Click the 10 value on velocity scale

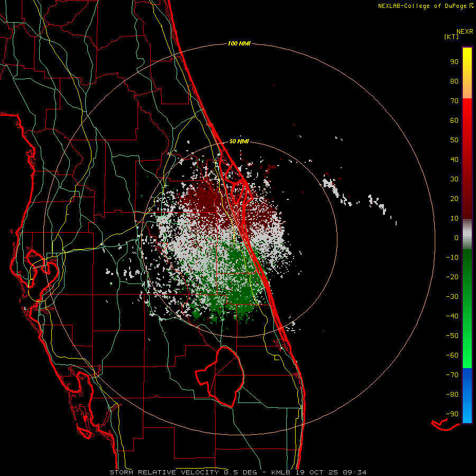click(x=454, y=218)
